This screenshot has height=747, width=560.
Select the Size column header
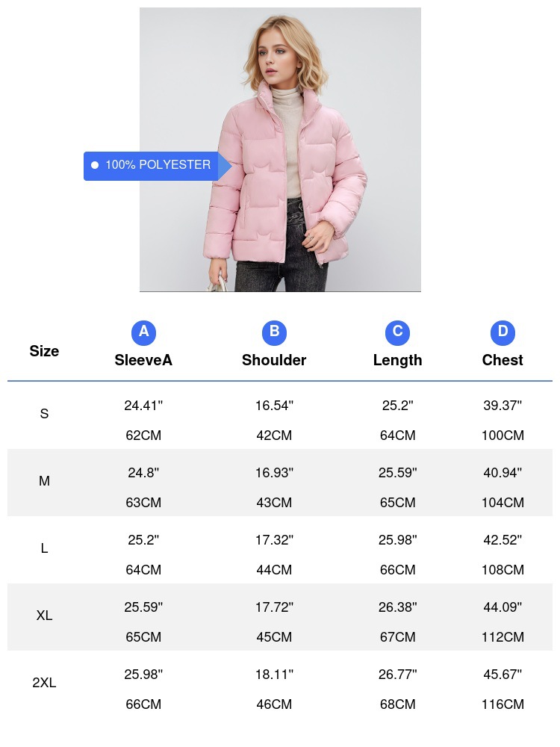tap(44, 351)
